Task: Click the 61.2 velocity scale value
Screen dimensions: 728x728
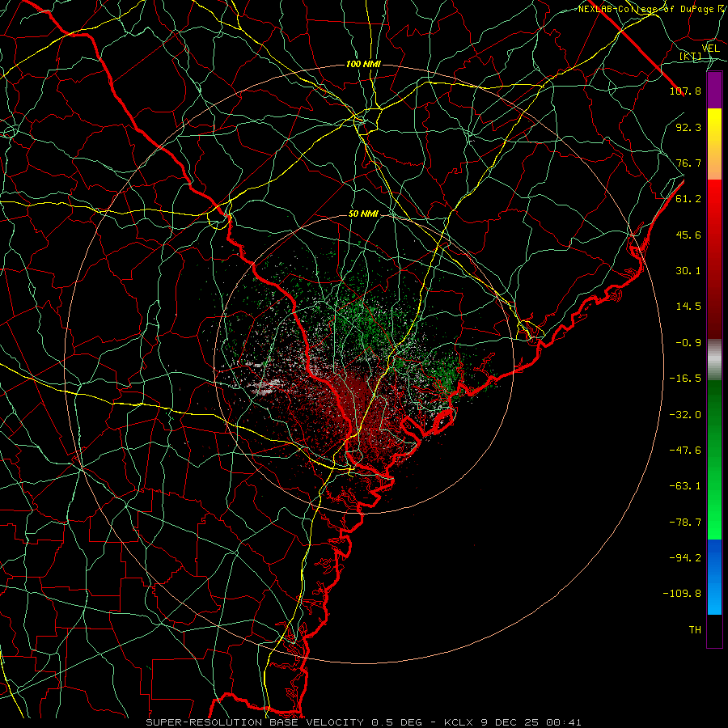Action: coord(688,199)
